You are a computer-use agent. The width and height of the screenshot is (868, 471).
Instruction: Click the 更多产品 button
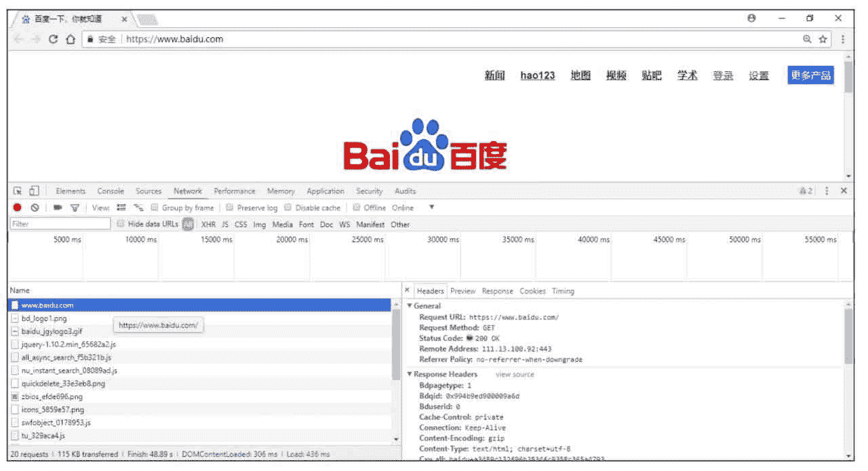click(x=810, y=75)
